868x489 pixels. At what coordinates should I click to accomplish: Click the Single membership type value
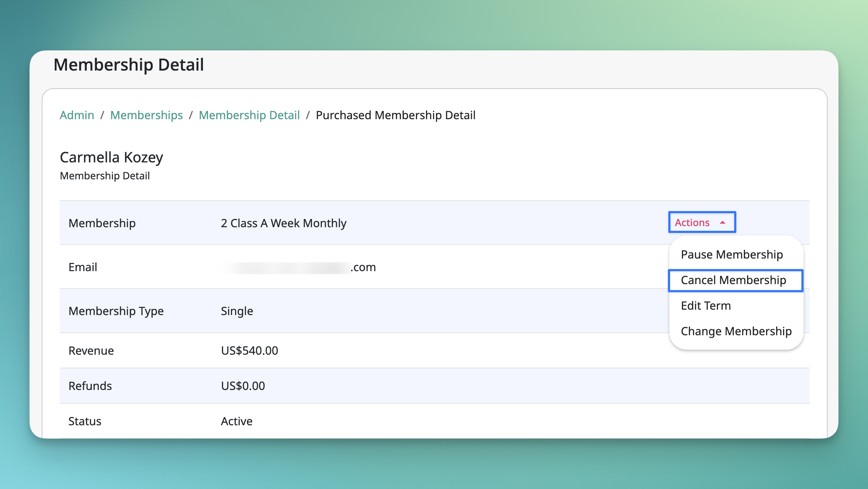pos(237,311)
